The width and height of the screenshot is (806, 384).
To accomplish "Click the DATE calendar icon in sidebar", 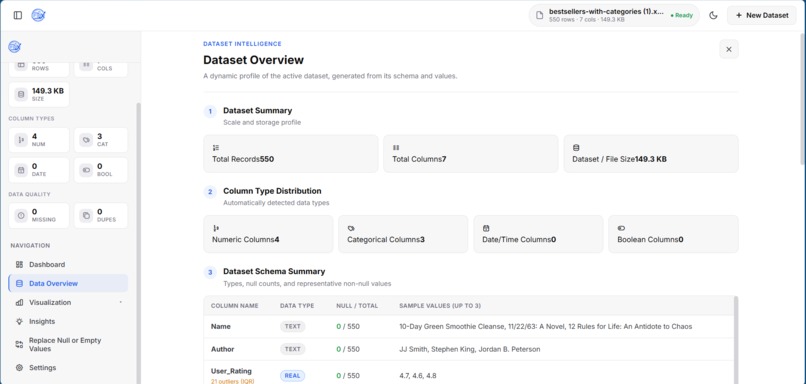I will coord(21,170).
